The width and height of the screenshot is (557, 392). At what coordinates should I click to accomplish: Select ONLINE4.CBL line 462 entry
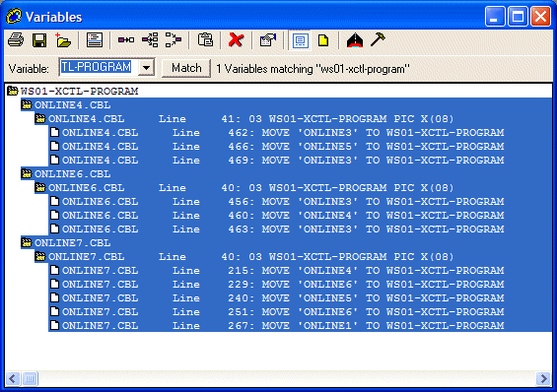283,133
